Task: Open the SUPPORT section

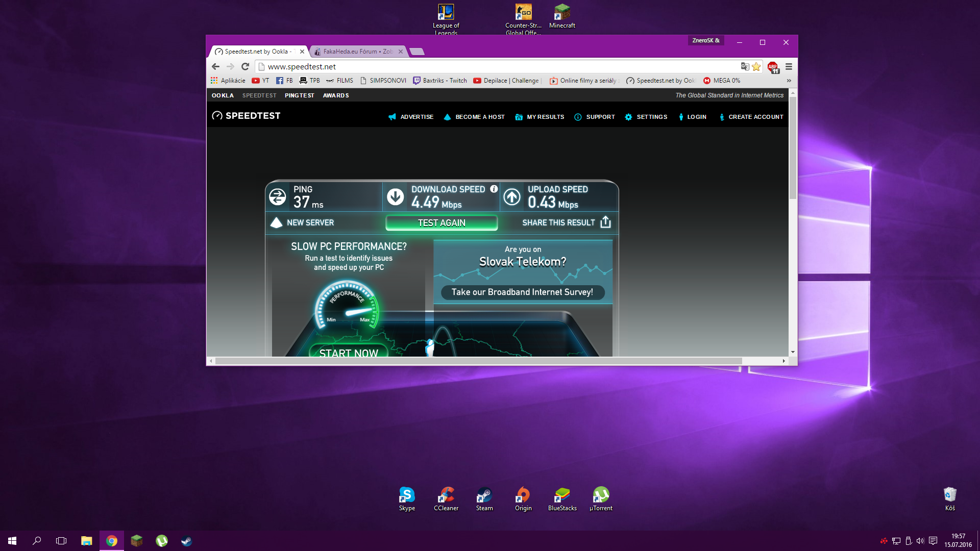Action: 595,117
